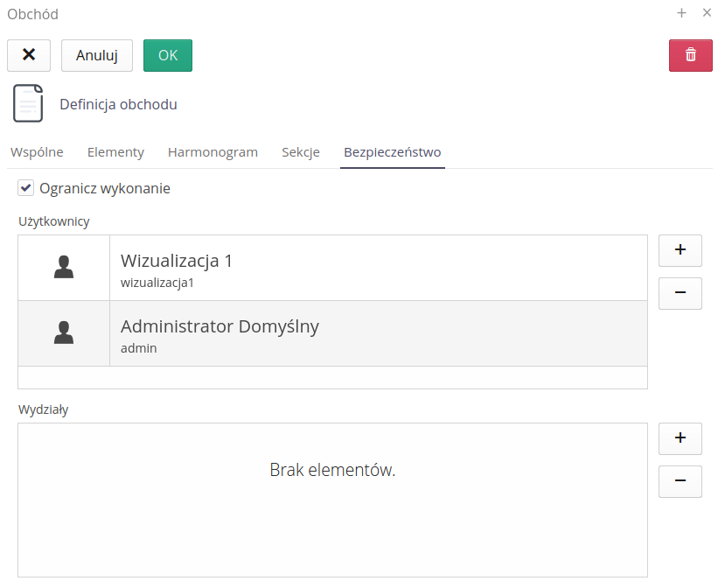718x588 pixels.
Task: Click the Definicja obchodu document icon
Action: point(28,104)
